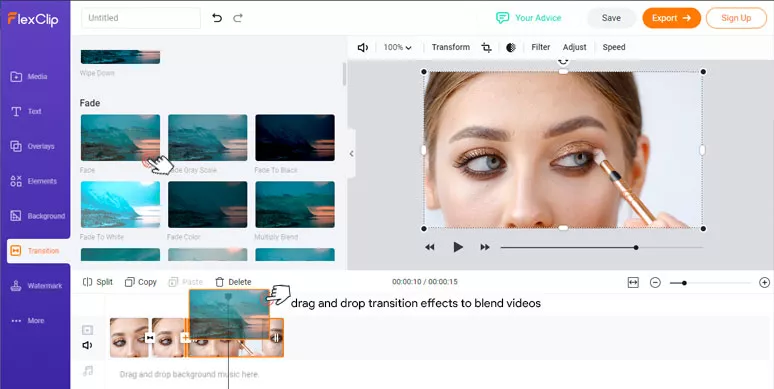Click the Untitled project name field
Image resolution: width=774 pixels, height=389 pixels.
coord(141,18)
